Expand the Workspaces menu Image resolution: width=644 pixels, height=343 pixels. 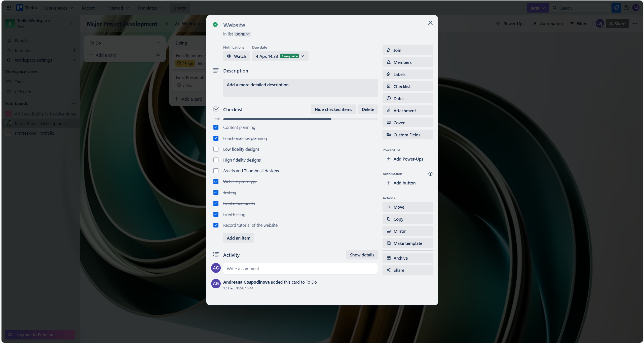coord(59,8)
